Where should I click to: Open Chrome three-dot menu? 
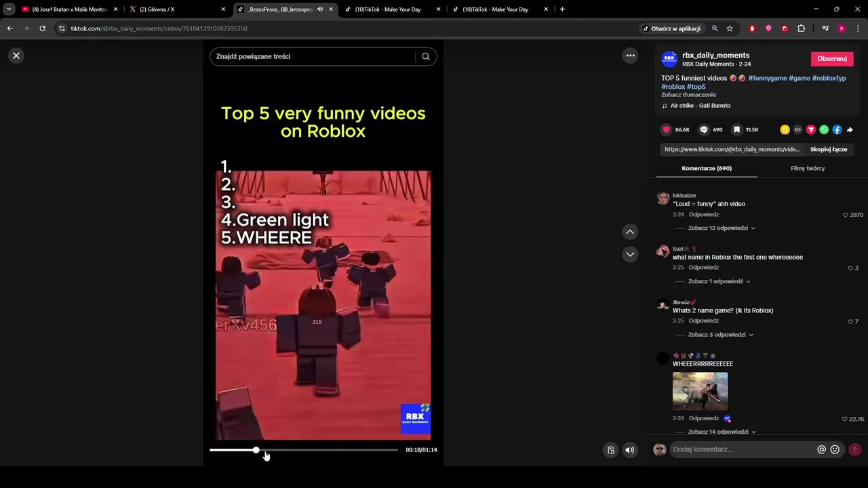tap(858, 28)
